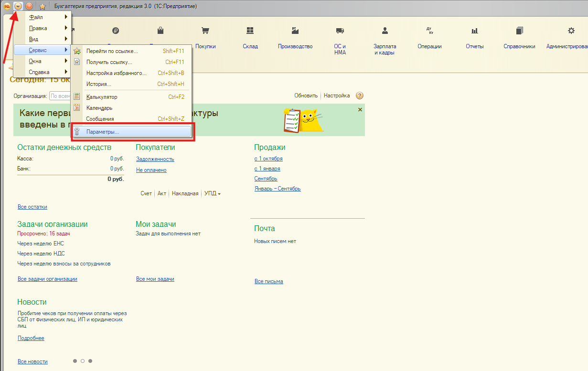Click the Обновить button

[x=306, y=95]
